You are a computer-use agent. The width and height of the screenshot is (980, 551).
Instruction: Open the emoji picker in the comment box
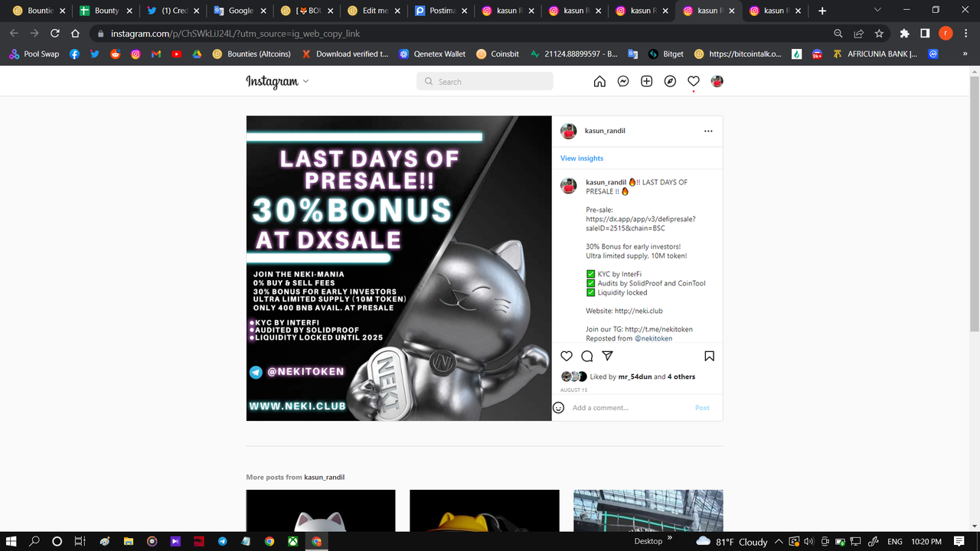pos(558,407)
